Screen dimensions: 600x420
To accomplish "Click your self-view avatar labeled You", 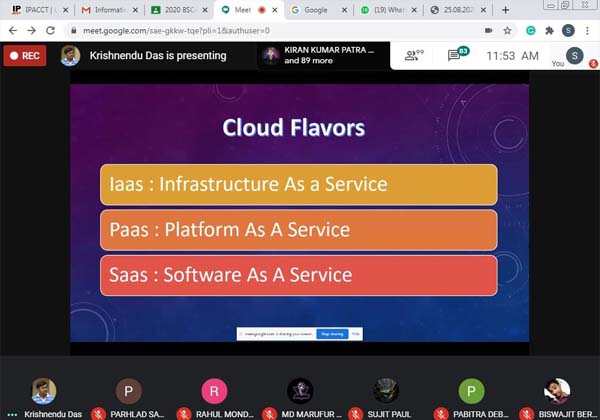I will click(574, 56).
